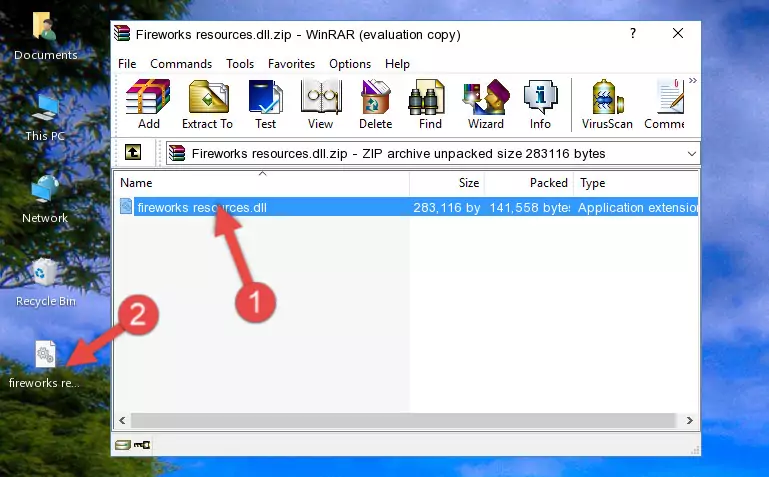Open the Options menu
769x477 pixels.
[x=350, y=64]
